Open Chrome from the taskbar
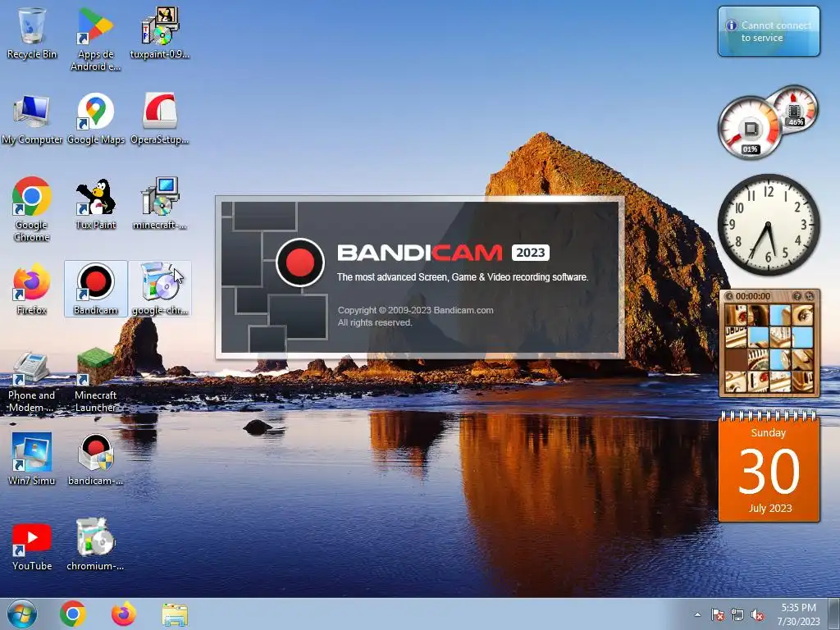 coord(73,614)
